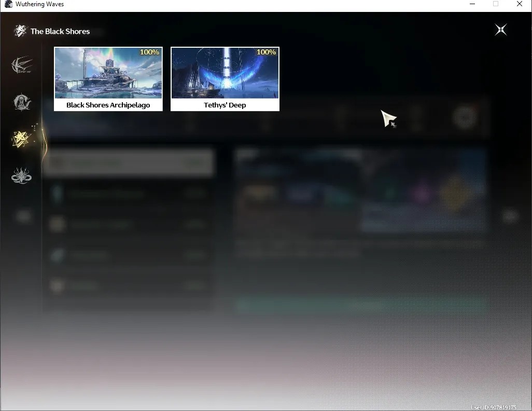Minimize the Wuthering Waves window

pos(472,4)
